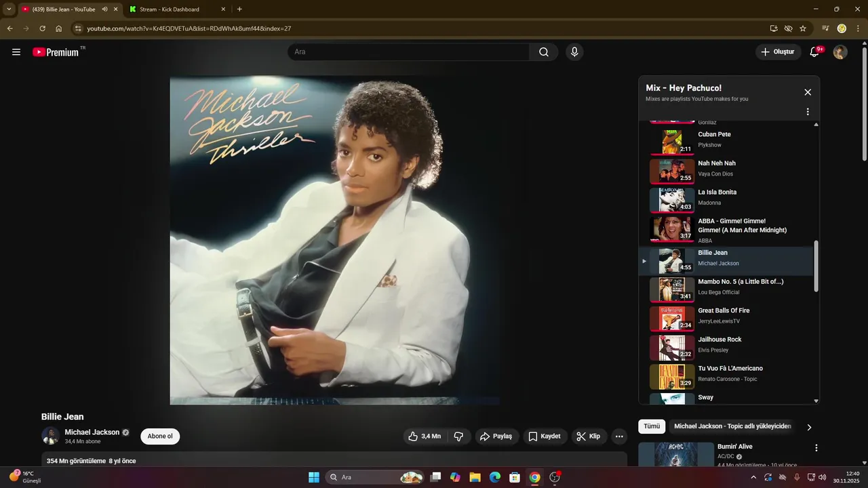Open options for Burnin' Alive video
The height and width of the screenshot is (488, 868).
point(816,448)
